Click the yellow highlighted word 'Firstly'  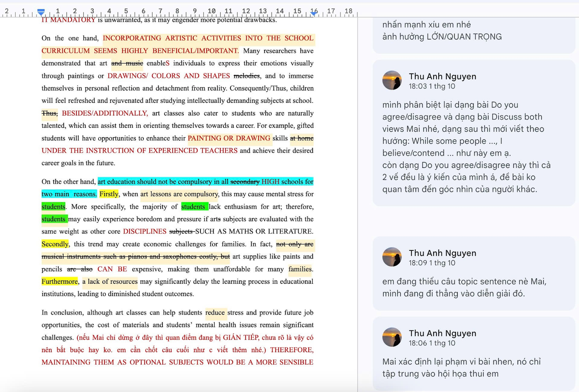point(109,194)
